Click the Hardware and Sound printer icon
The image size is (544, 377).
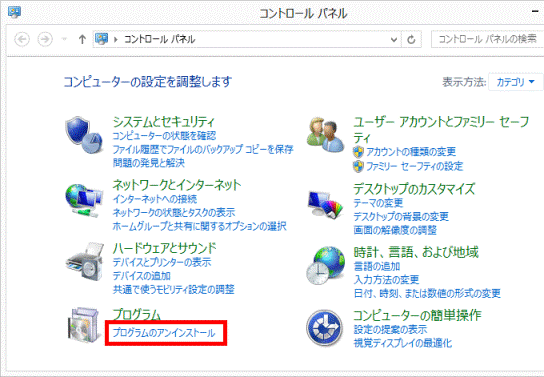tap(84, 262)
